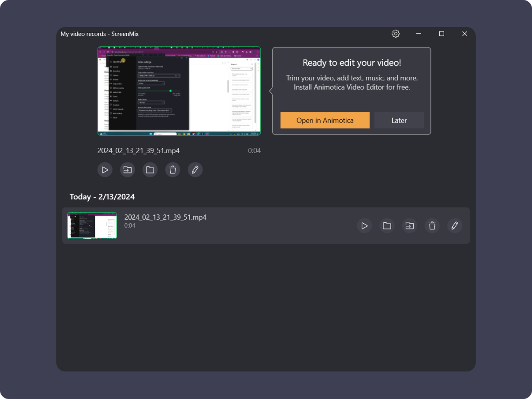This screenshot has width=532, height=399.
Task: Select the small thumbnail in the list row
Action: pyautogui.click(x=92, y=225)
